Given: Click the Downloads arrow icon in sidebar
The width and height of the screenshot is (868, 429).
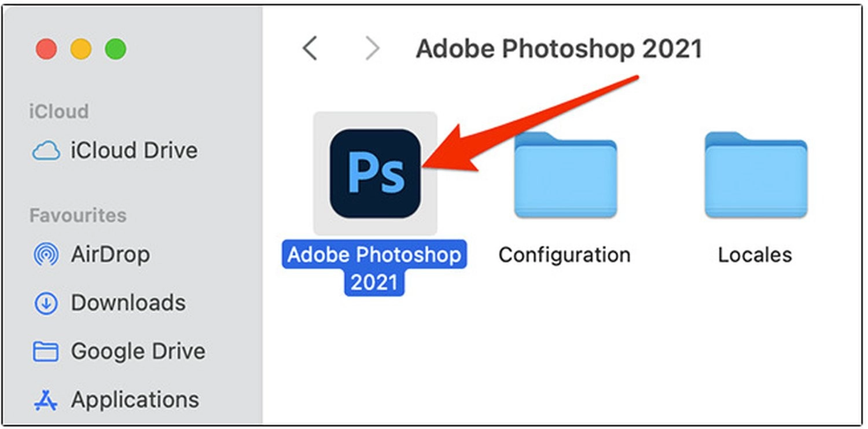Looking at the screenshot, I should 46,303.
